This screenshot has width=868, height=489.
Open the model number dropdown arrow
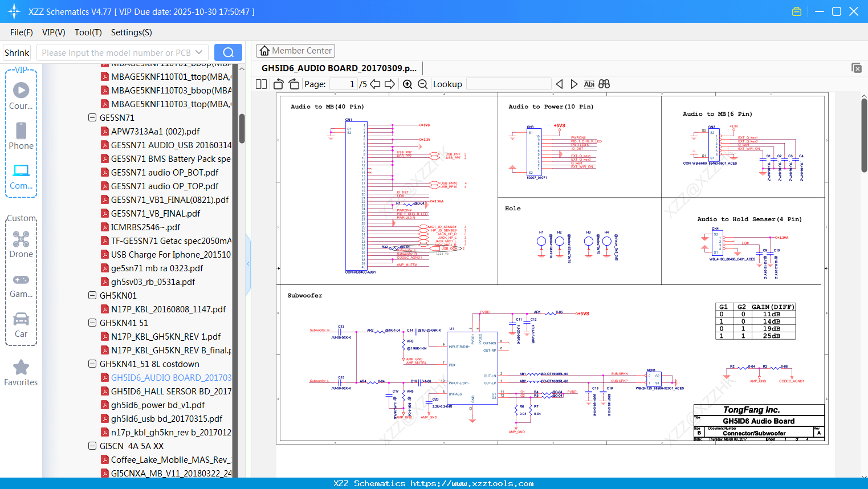coord(199,52)
